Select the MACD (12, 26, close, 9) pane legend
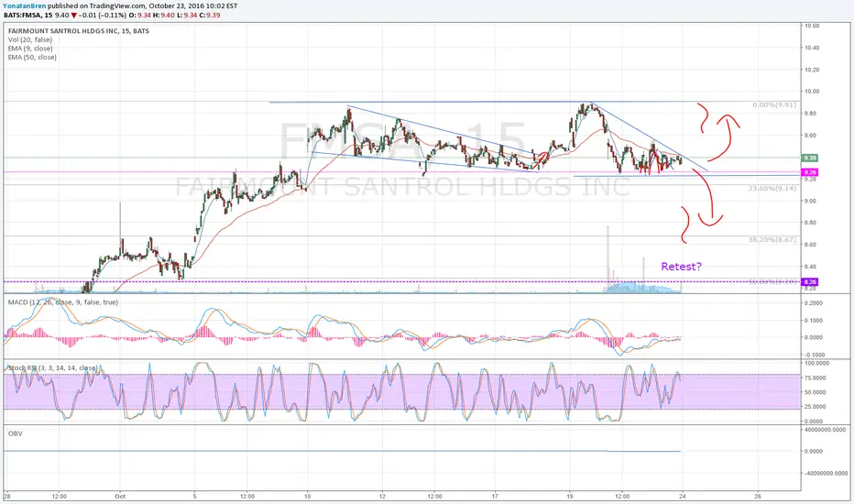 62,302
